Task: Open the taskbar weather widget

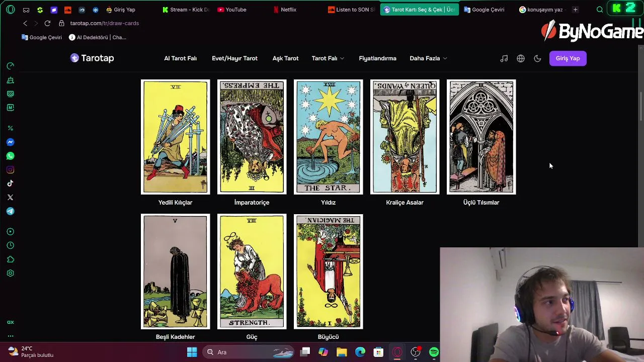Action: tap(31, 352)
